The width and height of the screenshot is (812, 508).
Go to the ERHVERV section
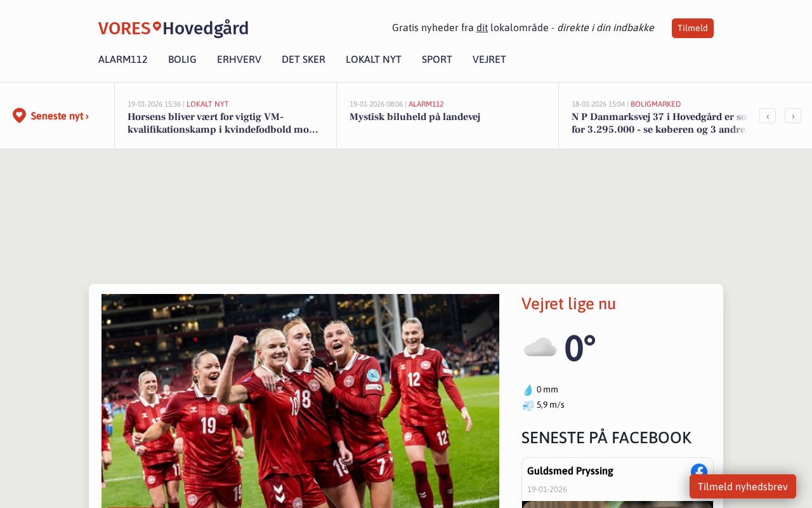[239, 60]
